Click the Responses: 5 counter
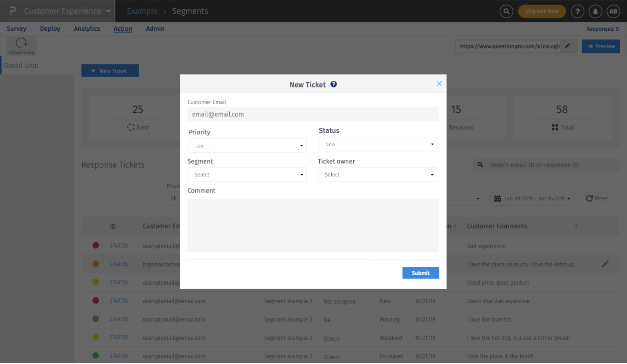Screen dimensions: 627x364 pyautogui.click(x=603, y=29)
